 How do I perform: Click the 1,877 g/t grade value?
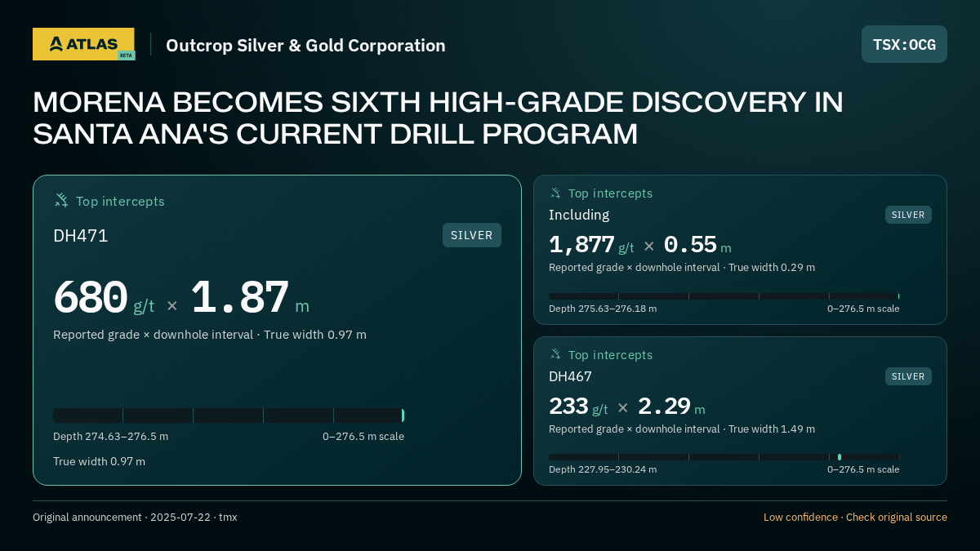pos(591,245)
